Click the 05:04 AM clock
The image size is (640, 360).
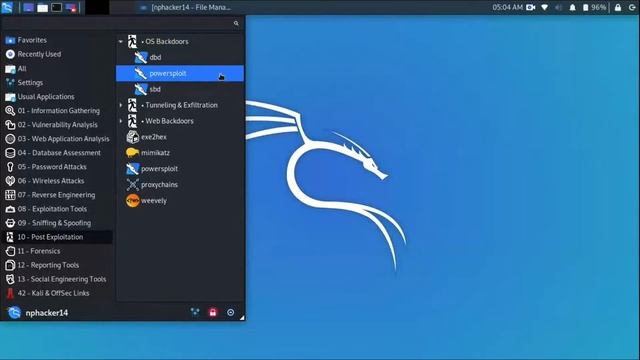[507, 7]
